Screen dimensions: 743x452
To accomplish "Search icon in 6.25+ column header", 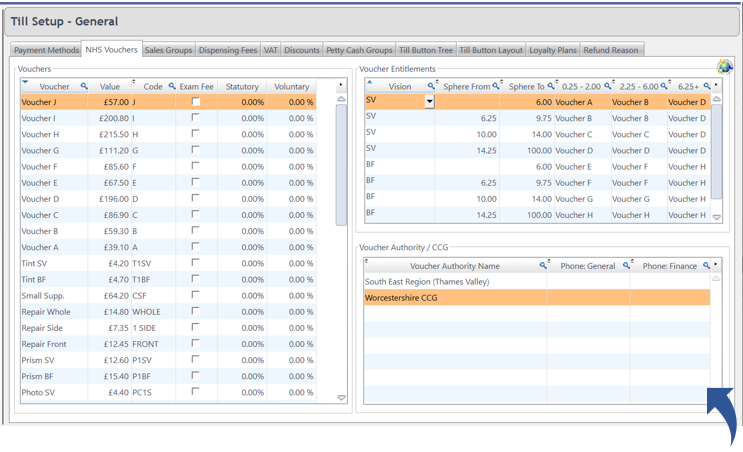I will pos(707,86).
